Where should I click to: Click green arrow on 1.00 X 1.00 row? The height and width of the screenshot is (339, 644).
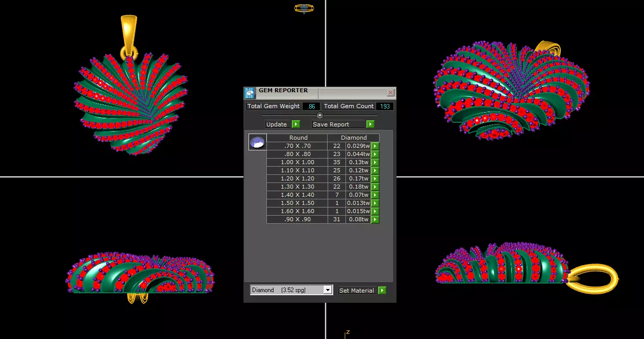[375, 162]
